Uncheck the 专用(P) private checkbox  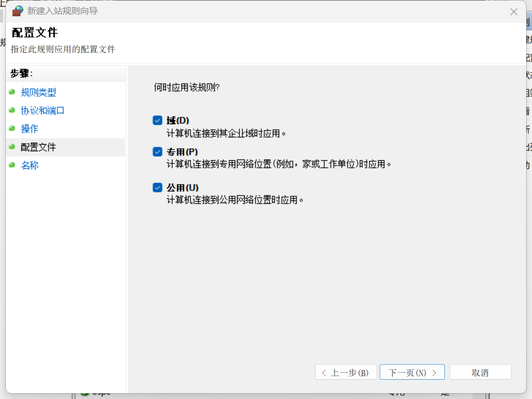(x=157, y=151)
